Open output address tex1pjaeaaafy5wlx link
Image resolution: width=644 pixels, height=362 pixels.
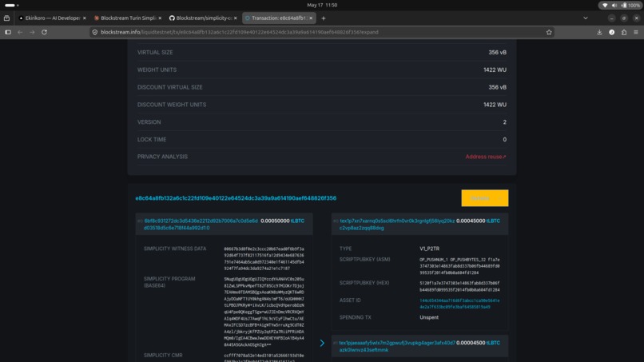tap(397, 346)
